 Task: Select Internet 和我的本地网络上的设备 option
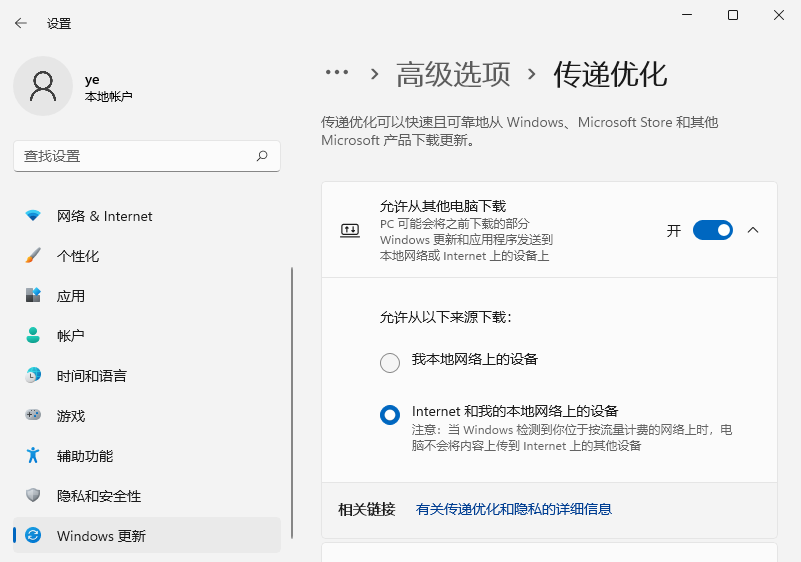coord(390,415)
